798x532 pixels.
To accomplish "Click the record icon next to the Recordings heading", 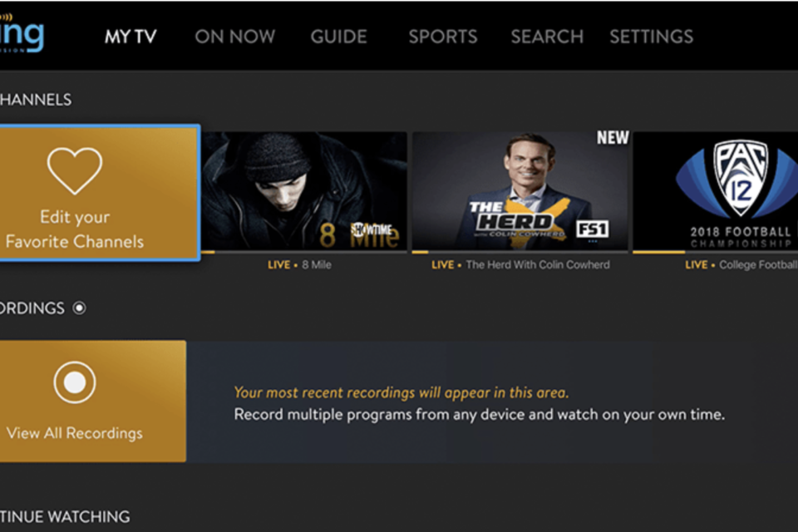I will 80,308.
